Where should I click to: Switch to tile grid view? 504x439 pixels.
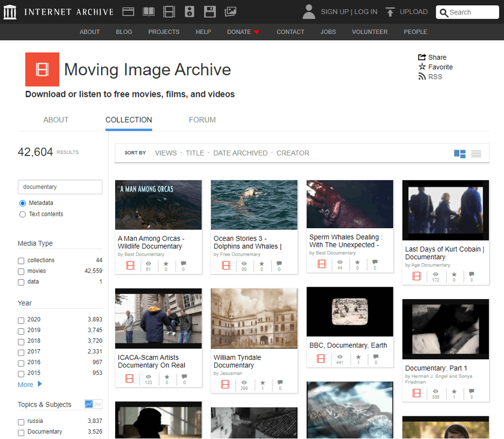coord(460,154)
